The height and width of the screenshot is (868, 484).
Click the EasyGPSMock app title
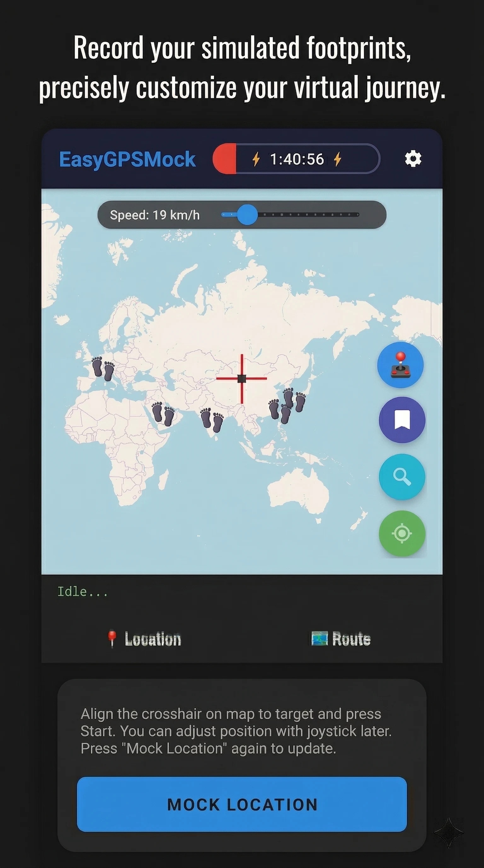point(127,159)
